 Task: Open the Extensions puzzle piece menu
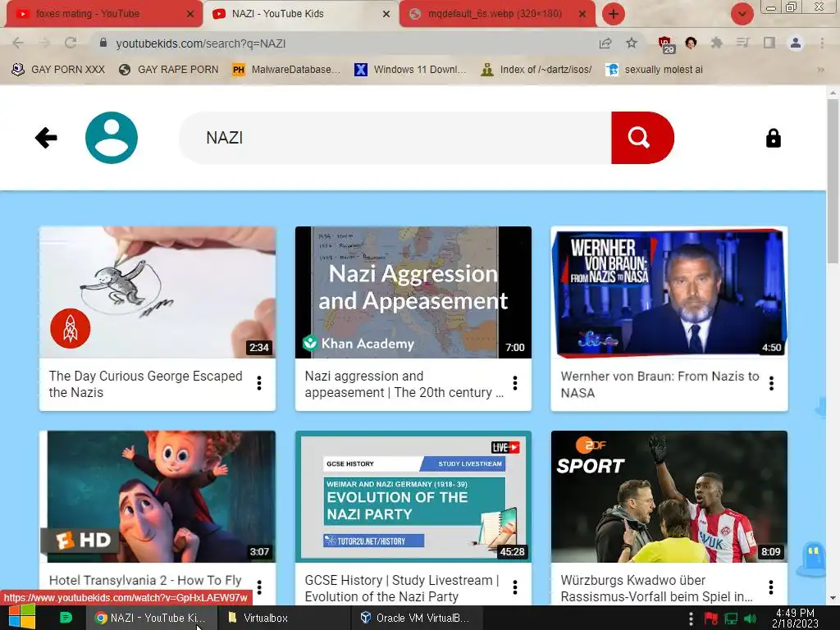tap(716, 43)
